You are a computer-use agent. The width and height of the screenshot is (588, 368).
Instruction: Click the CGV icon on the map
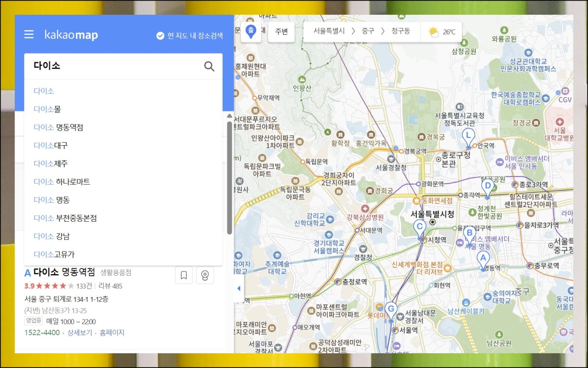click(x=565, y=91)
